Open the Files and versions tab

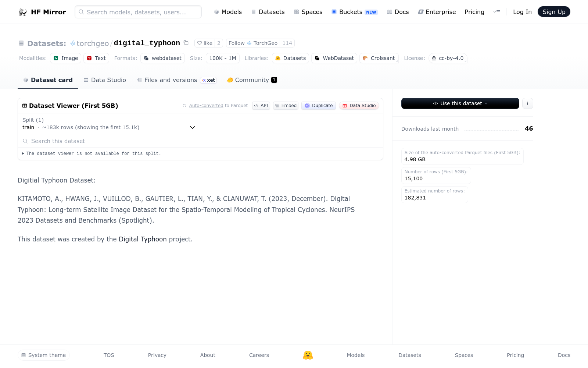[x=177, y=80]
